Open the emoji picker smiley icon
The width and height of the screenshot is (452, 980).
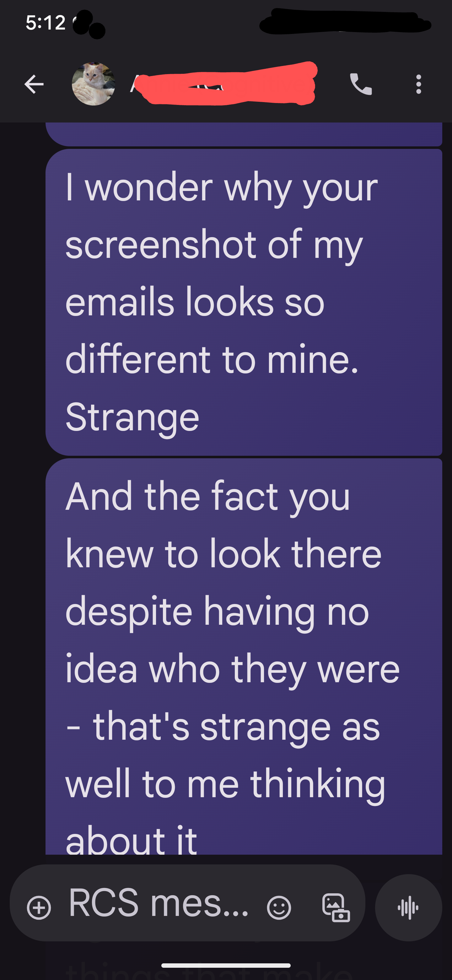(279, 908)
